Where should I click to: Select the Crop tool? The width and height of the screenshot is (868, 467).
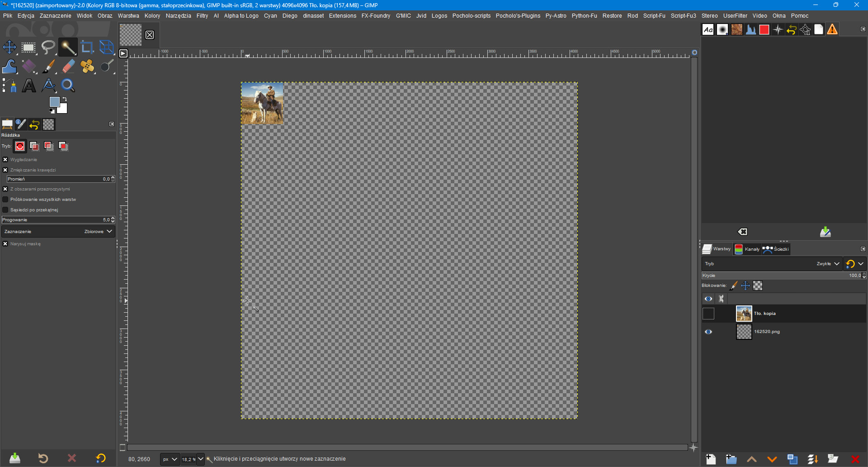pyautogui.click(x=87, y=48)
